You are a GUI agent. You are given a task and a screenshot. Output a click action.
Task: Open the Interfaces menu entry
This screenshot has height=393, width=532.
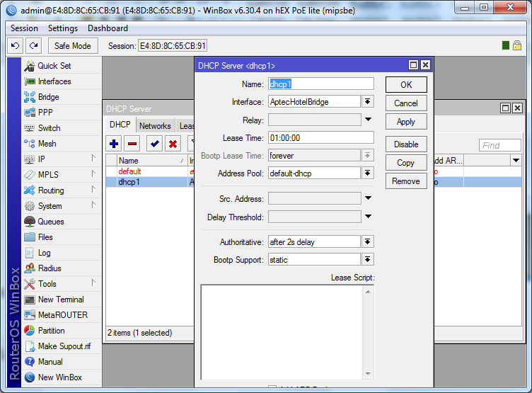(x=62, y=81)
